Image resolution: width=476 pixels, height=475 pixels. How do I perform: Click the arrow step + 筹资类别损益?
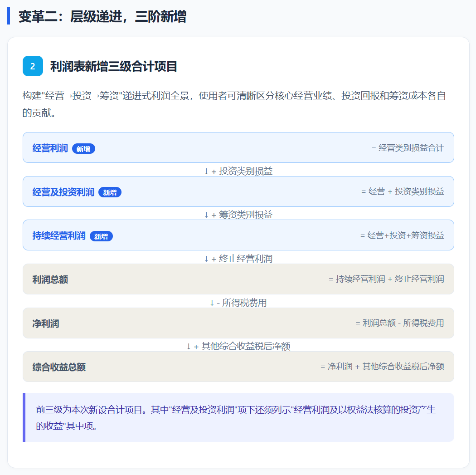pos(238,215)
